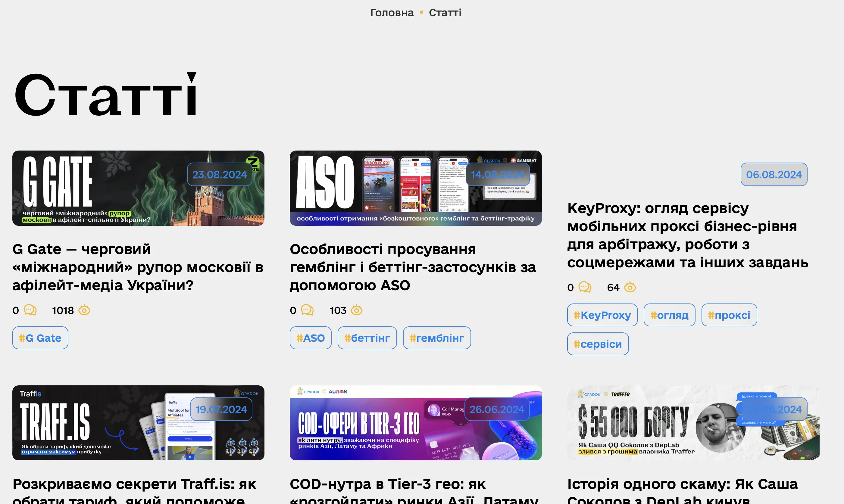Image resolution: width=844 pixels, height=504 pixels.
Task: Open the Історія одного скаму article title
Action: pyautogui.click(x=682, y=490)
